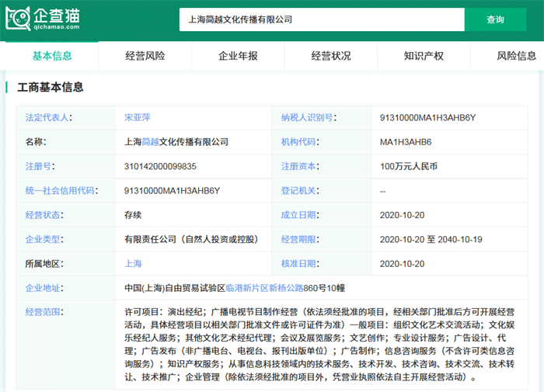The width and height of the screenshot is (544, 392).
Task: Click the 企查猫 cat logo icon
Action: (18, 19)
